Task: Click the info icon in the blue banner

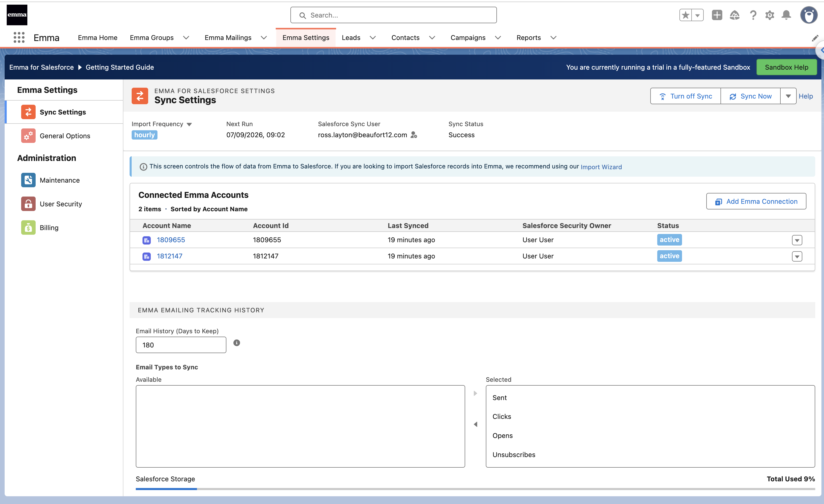Action: point(144,167)
